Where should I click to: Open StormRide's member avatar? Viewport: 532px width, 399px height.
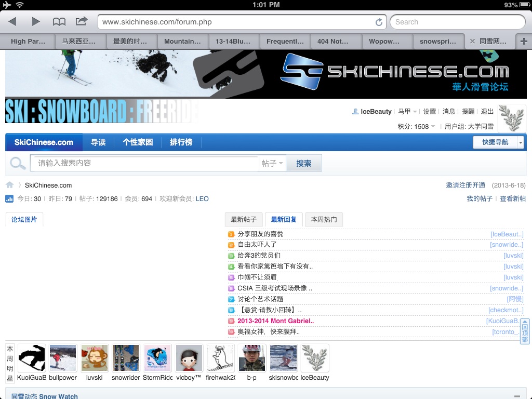(x=157, y=358)
